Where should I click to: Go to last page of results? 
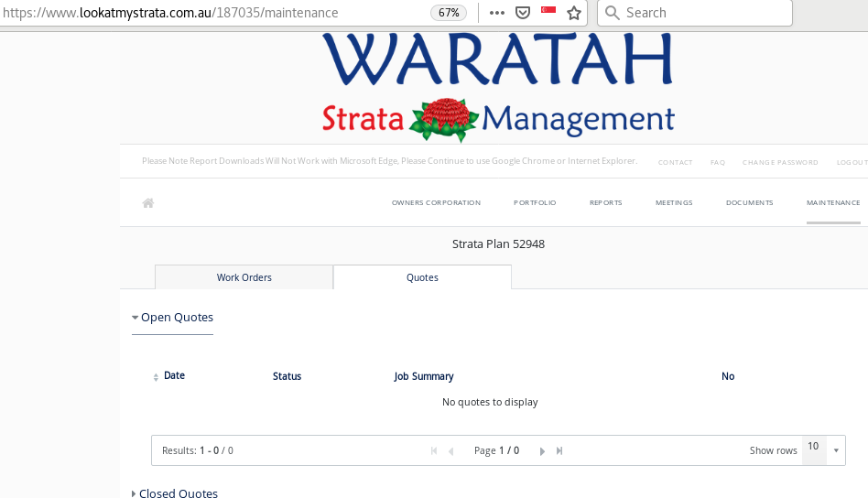[559, 450]
